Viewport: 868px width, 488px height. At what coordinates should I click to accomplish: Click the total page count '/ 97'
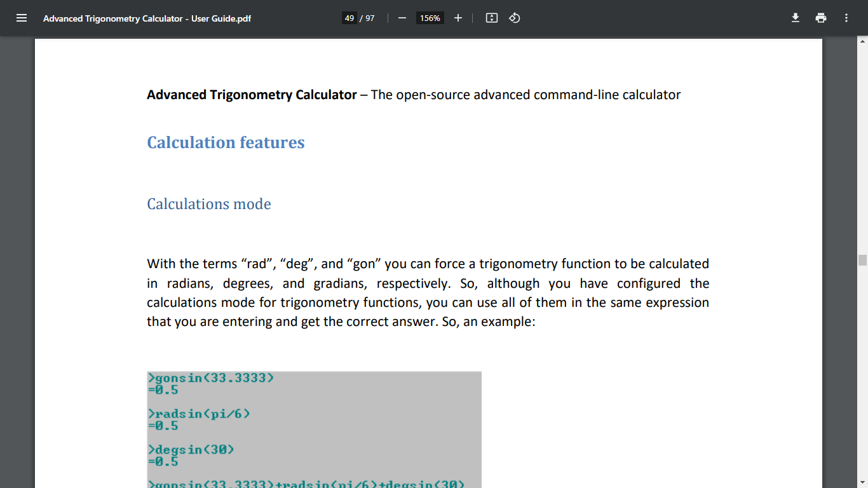367,18
